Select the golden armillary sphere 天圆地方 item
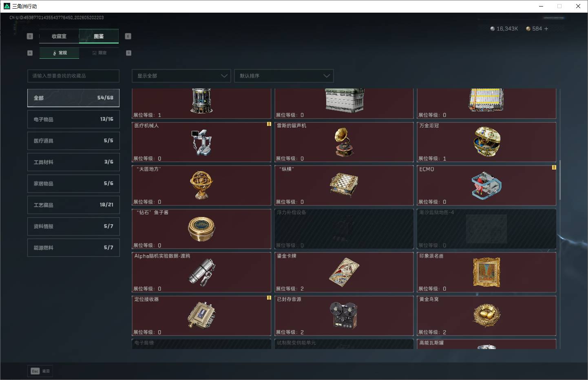The height and width of the screenshot is (380, 588). click(x=201, y=185)
